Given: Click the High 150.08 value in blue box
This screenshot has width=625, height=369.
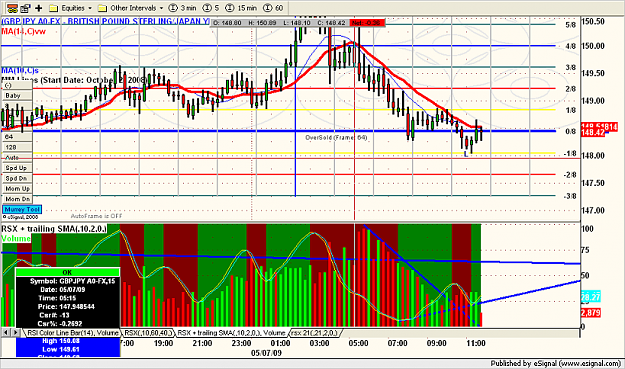Looking at the screenshot, I should (x=61, y=341).
